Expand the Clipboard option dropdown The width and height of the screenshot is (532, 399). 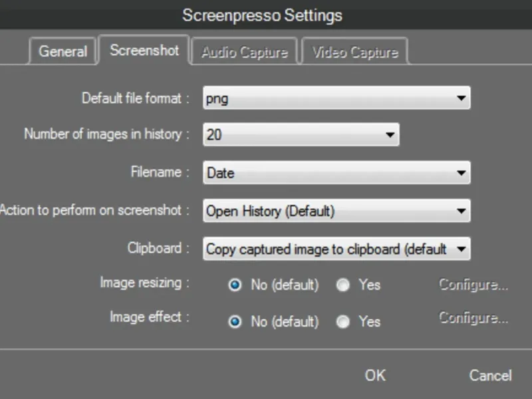click(461, 249)
